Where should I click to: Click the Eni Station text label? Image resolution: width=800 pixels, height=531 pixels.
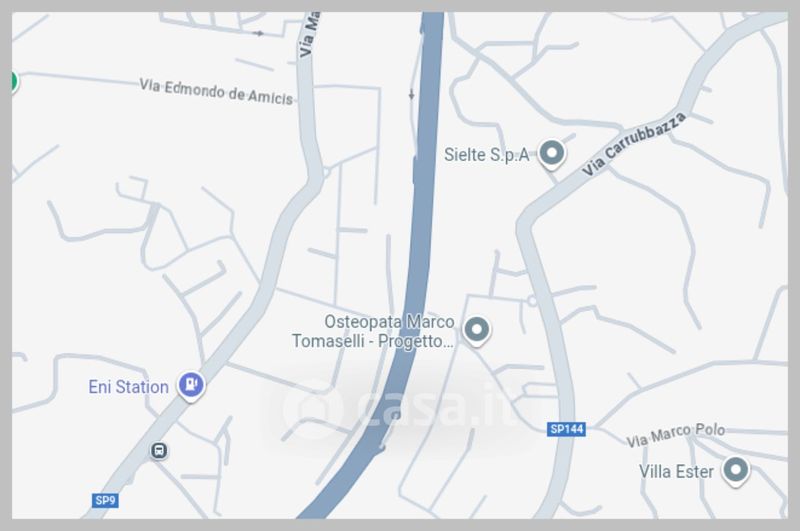[x=128, y=387]
